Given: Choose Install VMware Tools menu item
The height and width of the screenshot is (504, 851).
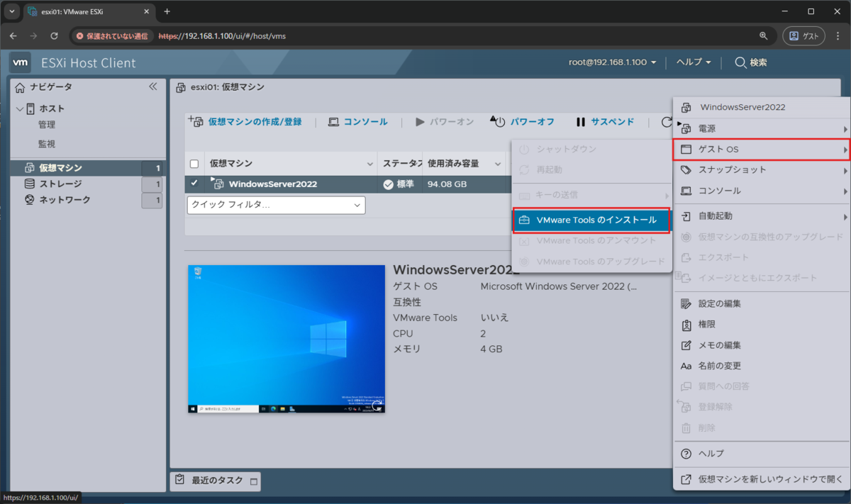Looking at the screenshot, I should click(591, 220).
